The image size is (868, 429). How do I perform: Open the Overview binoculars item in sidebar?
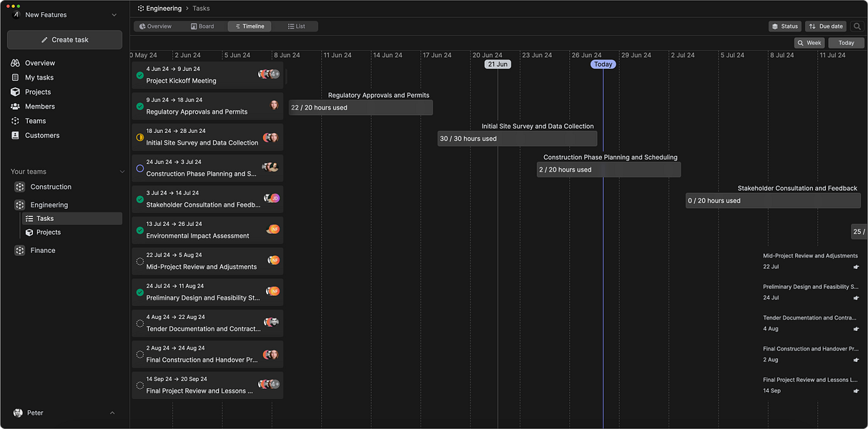[x=15, y=63]
